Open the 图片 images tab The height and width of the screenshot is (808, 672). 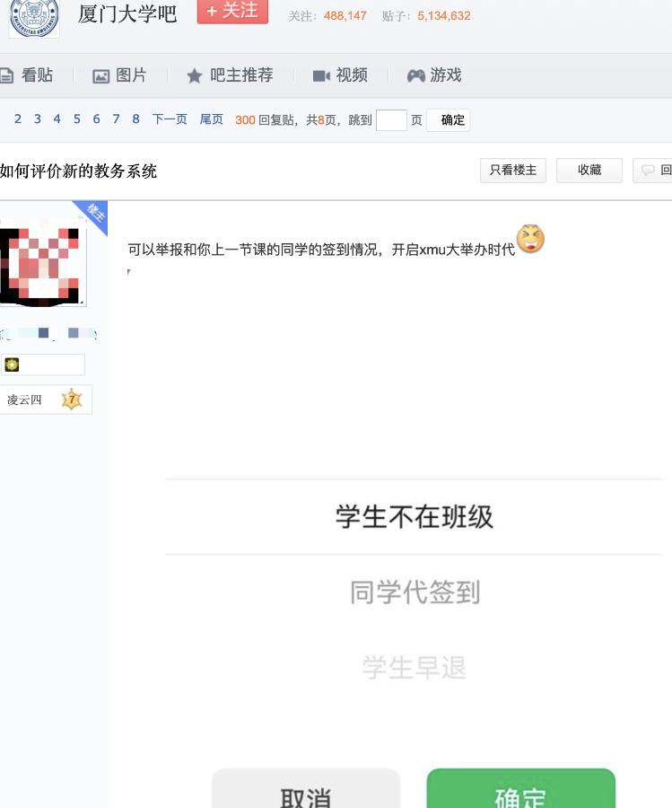(119, 75)
